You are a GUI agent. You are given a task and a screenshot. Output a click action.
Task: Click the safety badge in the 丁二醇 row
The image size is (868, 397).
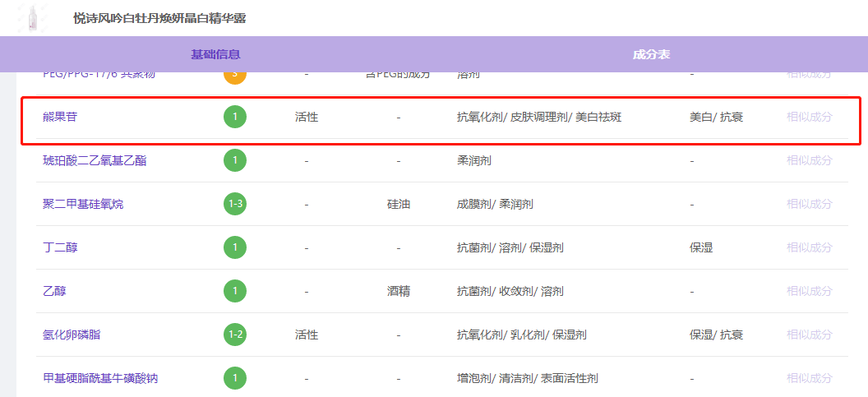coord(235,247)
